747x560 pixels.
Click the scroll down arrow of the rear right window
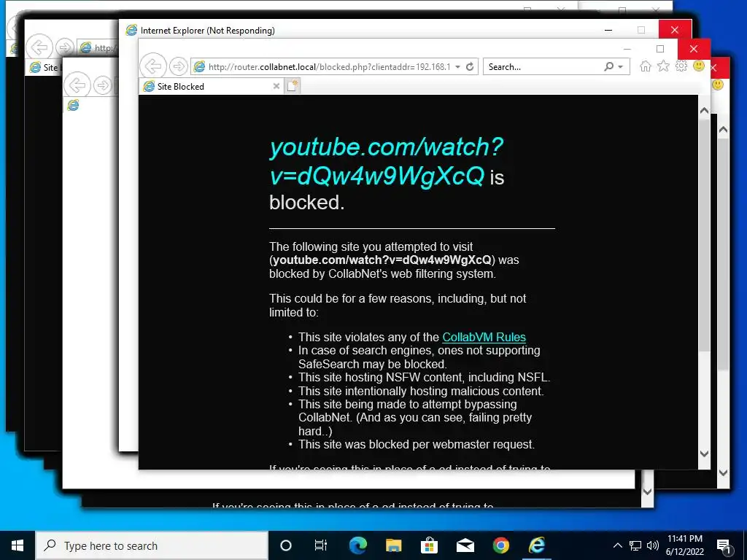tap(723, 472)
